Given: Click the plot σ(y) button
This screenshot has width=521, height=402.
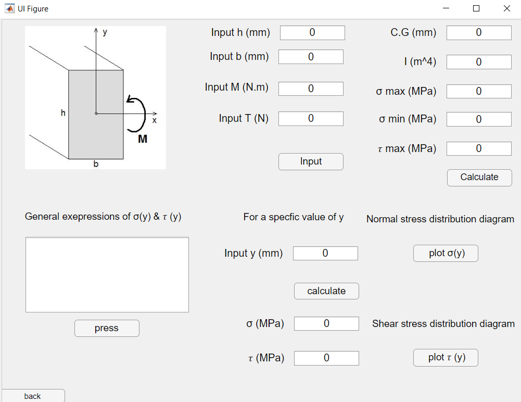Looking at the screenshot, I should (446, 253).
